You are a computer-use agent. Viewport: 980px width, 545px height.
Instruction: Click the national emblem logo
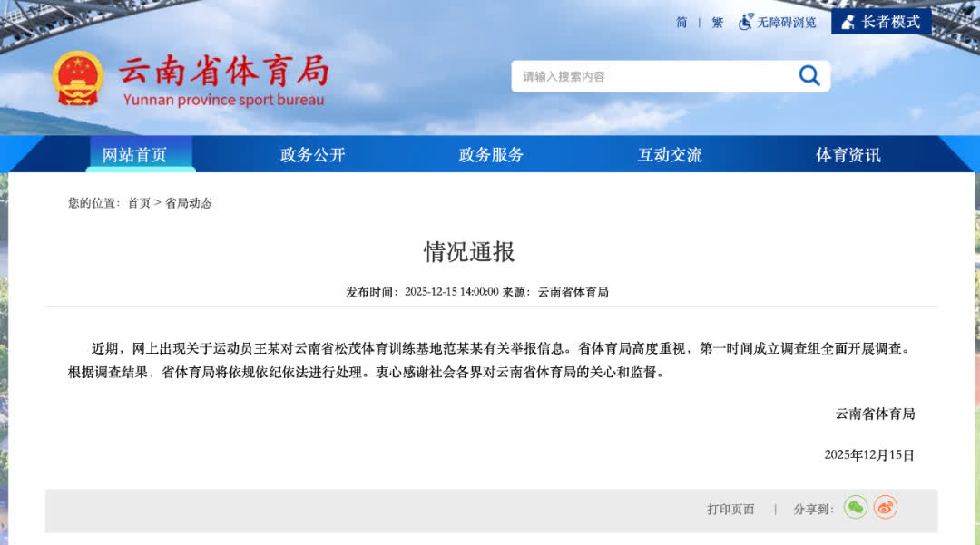(x=78, y=78)
